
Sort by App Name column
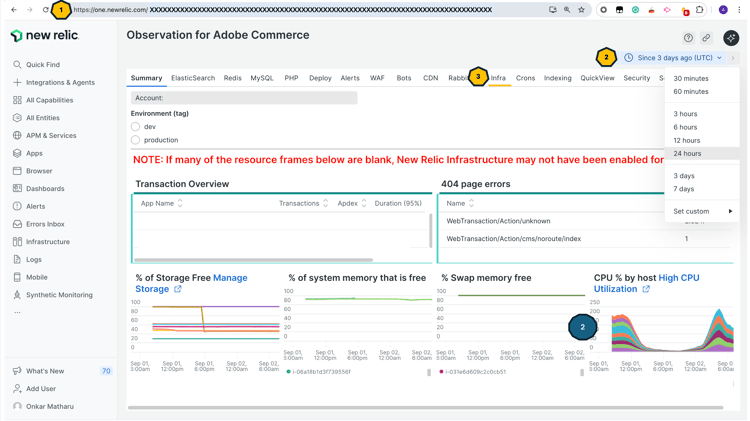(x=162, y=203)
